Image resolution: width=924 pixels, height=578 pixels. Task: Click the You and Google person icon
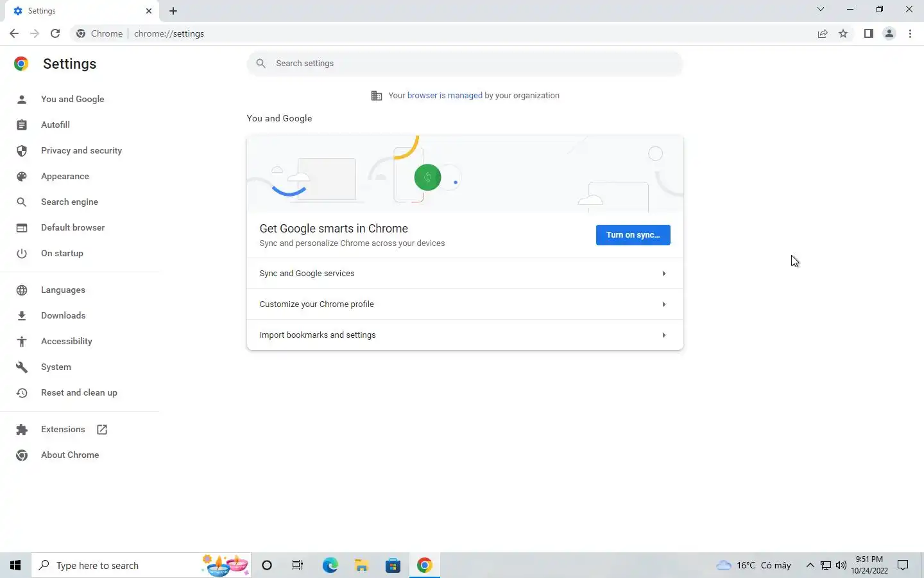[x=22, y=99]
